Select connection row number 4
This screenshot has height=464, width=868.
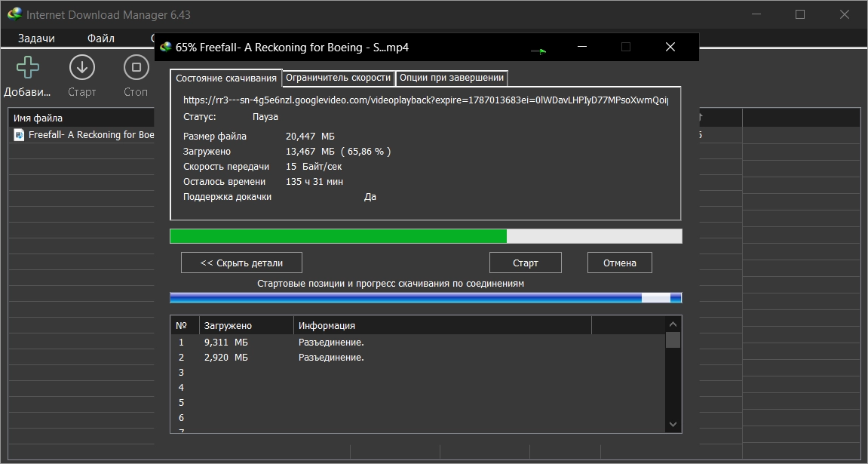(418, 388)
